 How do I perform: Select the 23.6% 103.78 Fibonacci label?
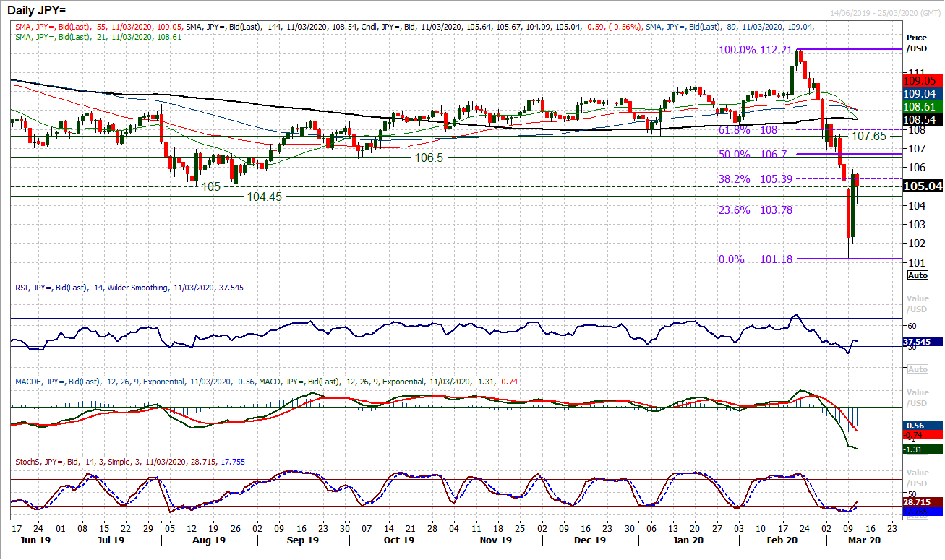click(756, 210)
